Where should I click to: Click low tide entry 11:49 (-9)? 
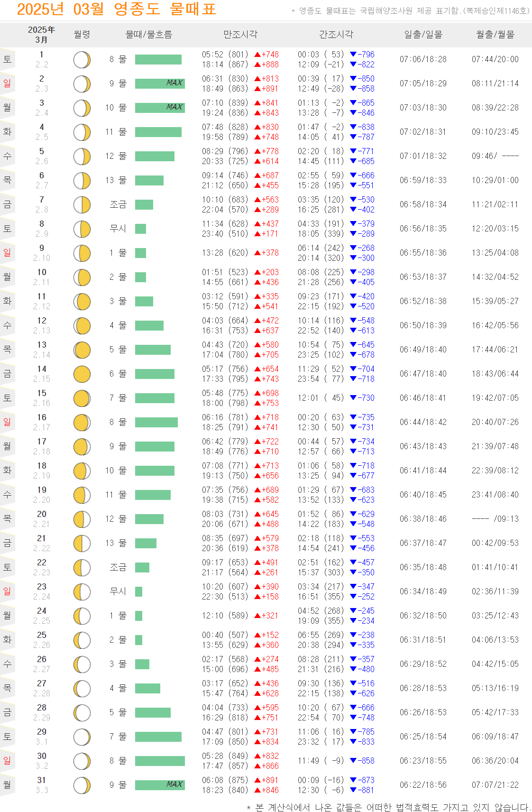321,761
